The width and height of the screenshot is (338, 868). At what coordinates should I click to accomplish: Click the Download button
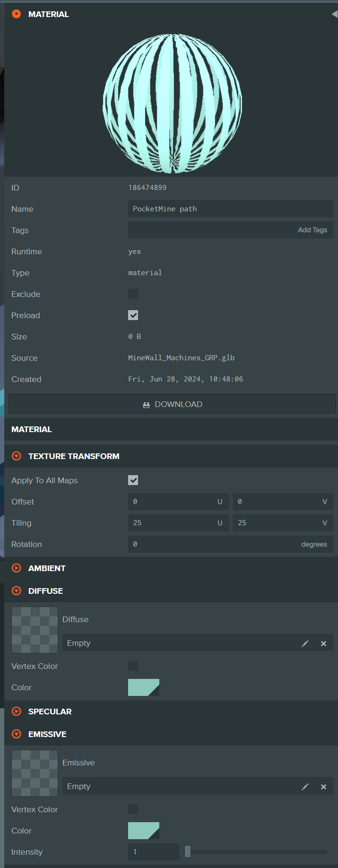(x=172, y=404)
